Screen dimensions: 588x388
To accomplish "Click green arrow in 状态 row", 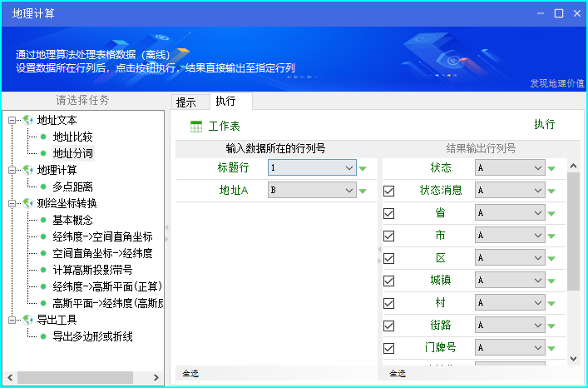I will 551,168.
